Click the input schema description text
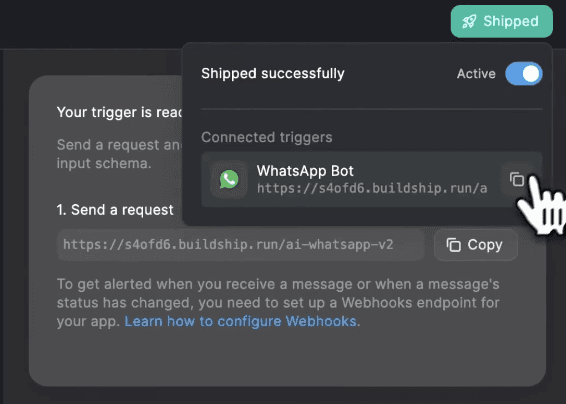The image size is (566, 404). click(104, 164)
